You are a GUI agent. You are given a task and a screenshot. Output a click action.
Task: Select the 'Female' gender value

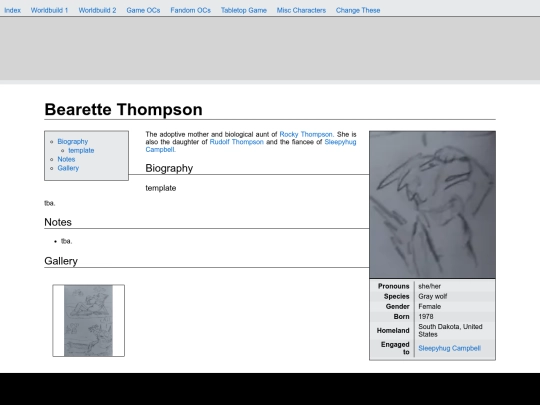click(x=429, y=307)
